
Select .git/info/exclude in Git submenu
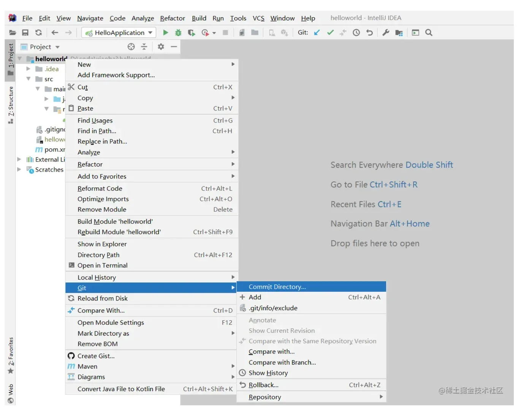(x=311, y=308)
